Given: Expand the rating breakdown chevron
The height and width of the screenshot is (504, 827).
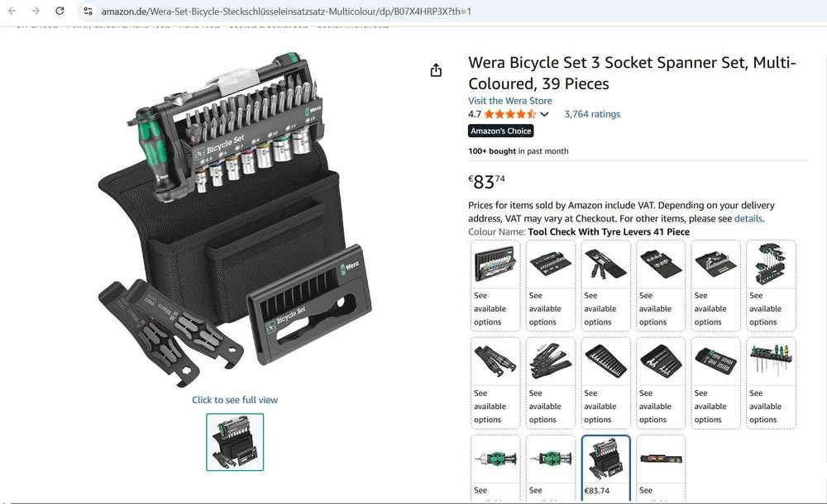Looking at the screenshot, I should (x=544, y=114).
